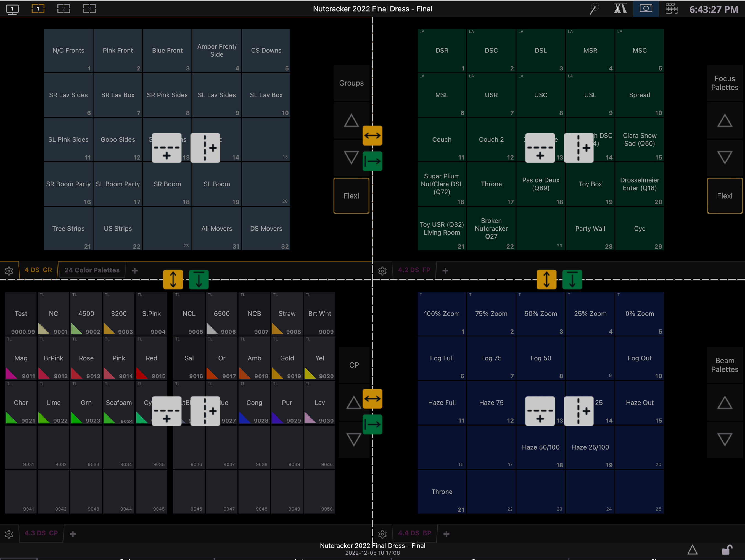Switch to the 24 Color Palettes tab
Image resolution: width=745 pixels, height=560 pixels.
(92, 270)
